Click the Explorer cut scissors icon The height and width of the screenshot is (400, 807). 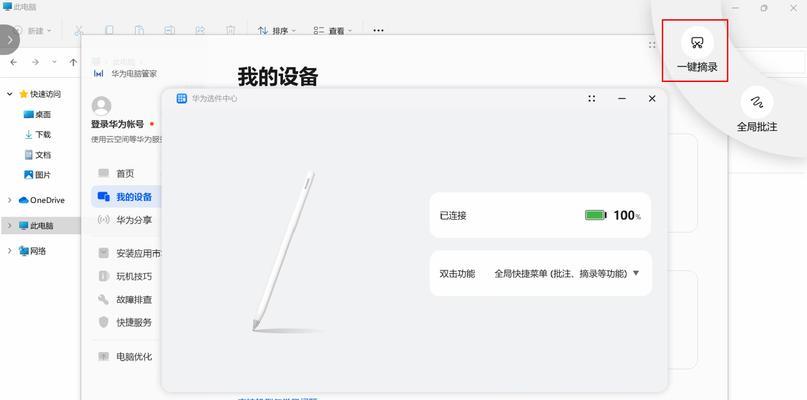pos(78,31)
